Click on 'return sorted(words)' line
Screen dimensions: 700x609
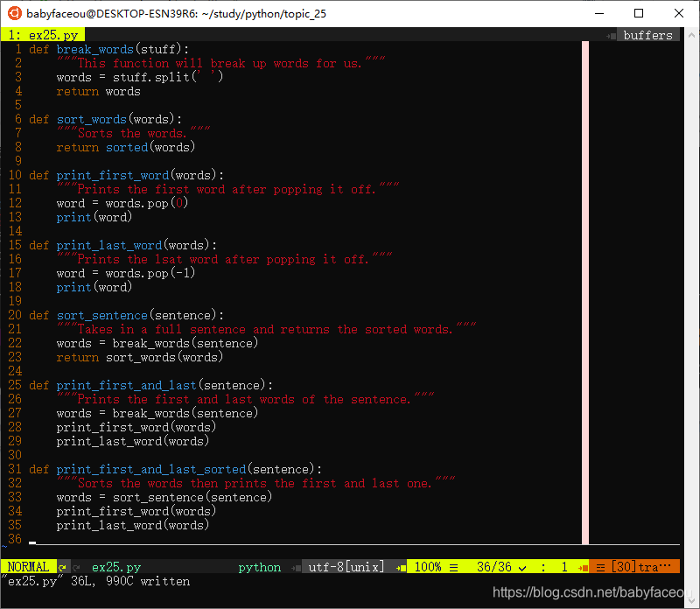125,147
